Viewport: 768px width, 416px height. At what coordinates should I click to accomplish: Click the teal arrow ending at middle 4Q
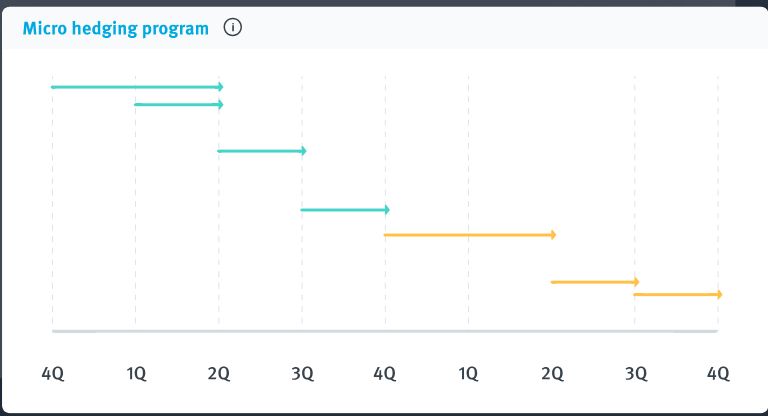(x=344, y=210)
